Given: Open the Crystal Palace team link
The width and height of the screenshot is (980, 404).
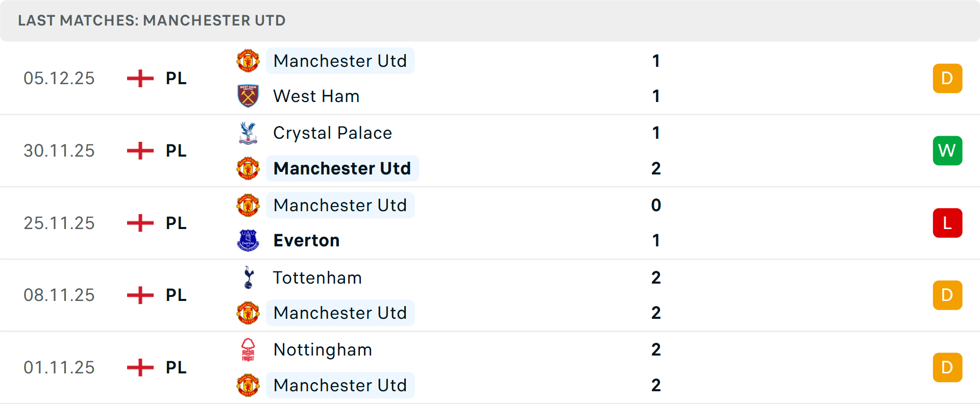Looking at the screenshot, I should (x=333, y=133).
